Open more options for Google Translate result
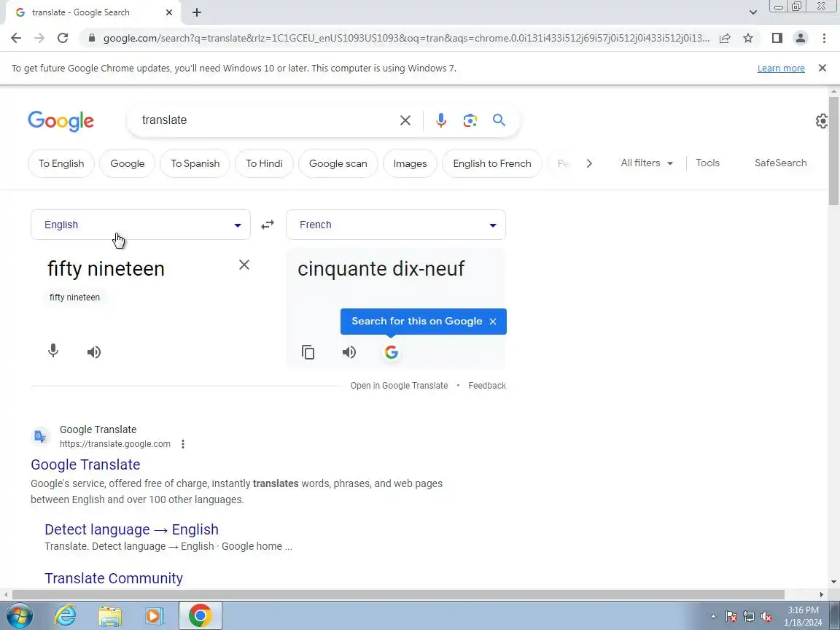This screenshot has height=630, width=840. click(x=183, y=444)
